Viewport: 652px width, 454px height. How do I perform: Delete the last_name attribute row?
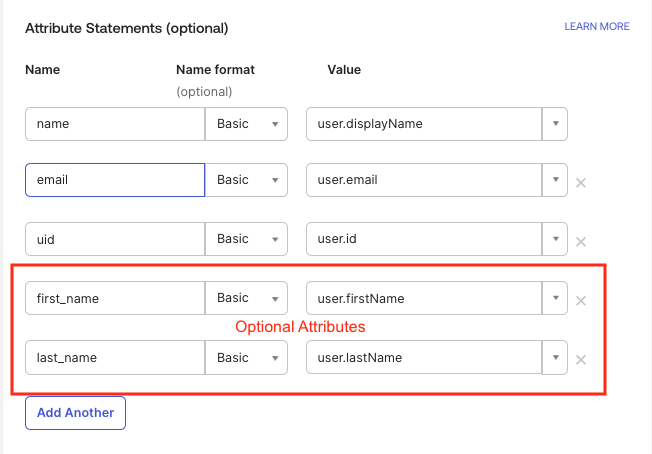pos(580,359)
